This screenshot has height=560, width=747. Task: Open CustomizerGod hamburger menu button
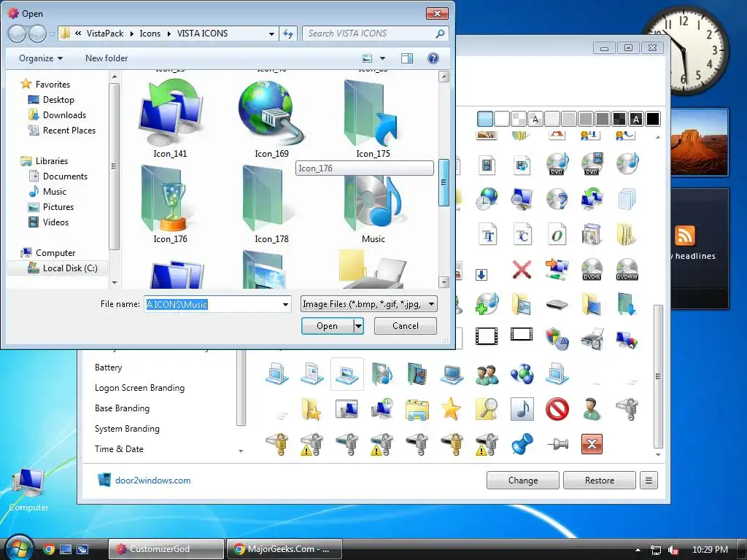click(649, 480)
